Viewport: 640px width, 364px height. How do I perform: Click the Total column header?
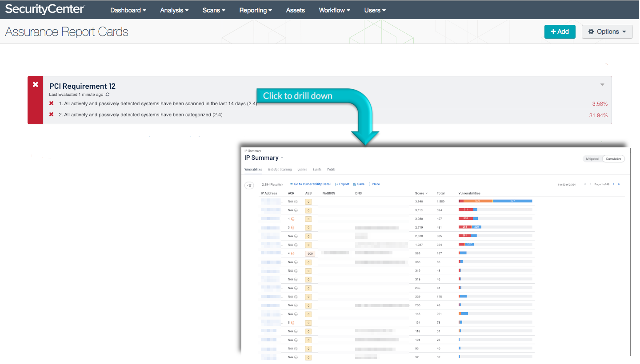tap(440, 193)
